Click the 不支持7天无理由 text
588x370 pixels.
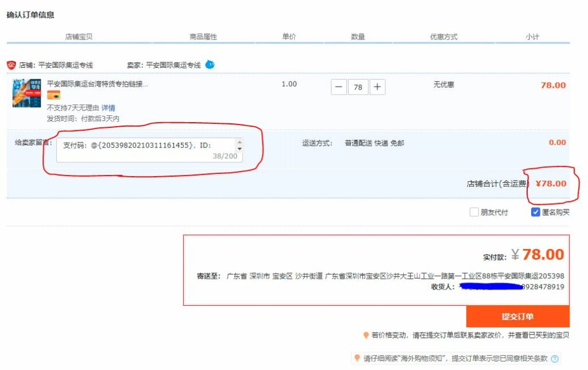(x=73, y=108)
